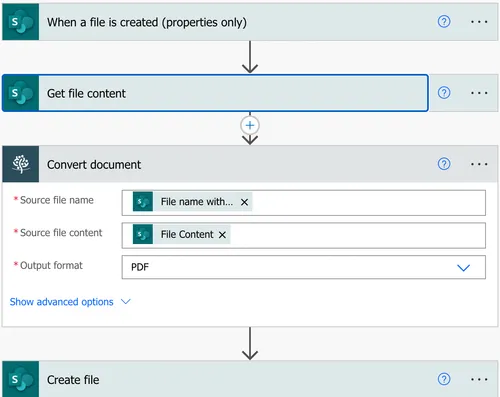Insert a new step with the plus button
This screenshot has width=500, height=397.
click(x=250, y=125)
